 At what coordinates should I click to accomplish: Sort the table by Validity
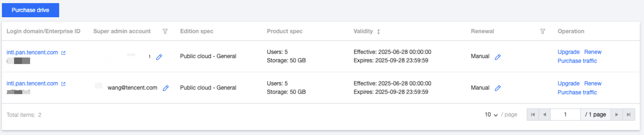click(x=379, y=32)
